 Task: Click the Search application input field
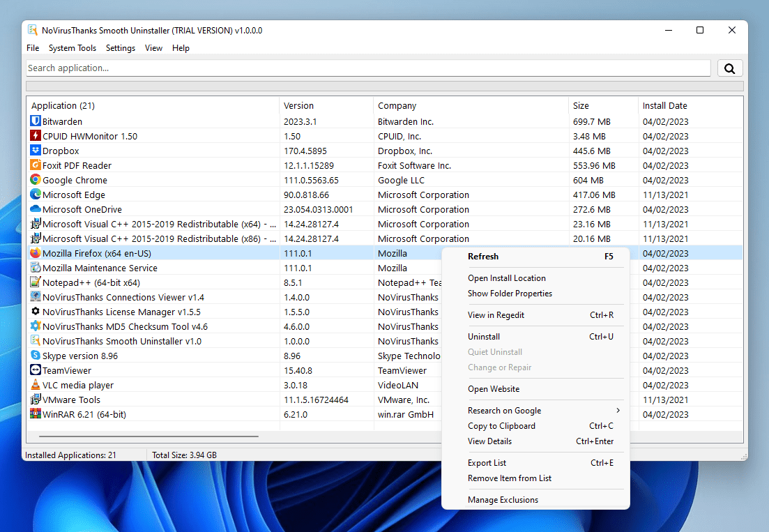click(368, 68)
